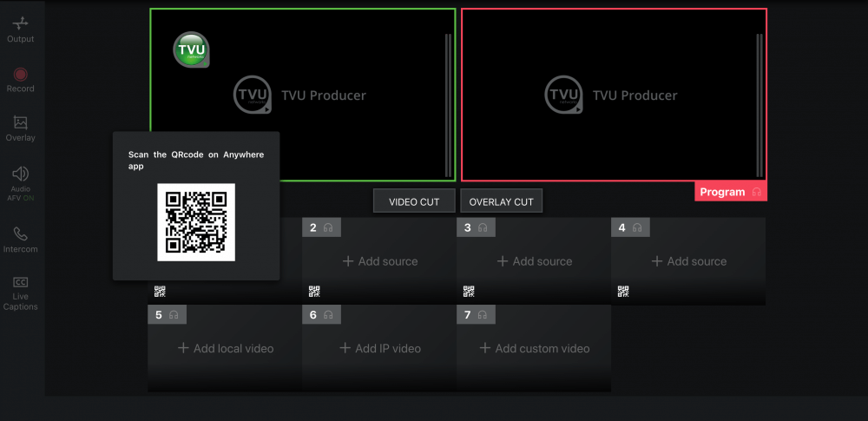Open the Output panel icon

(21, 23)
